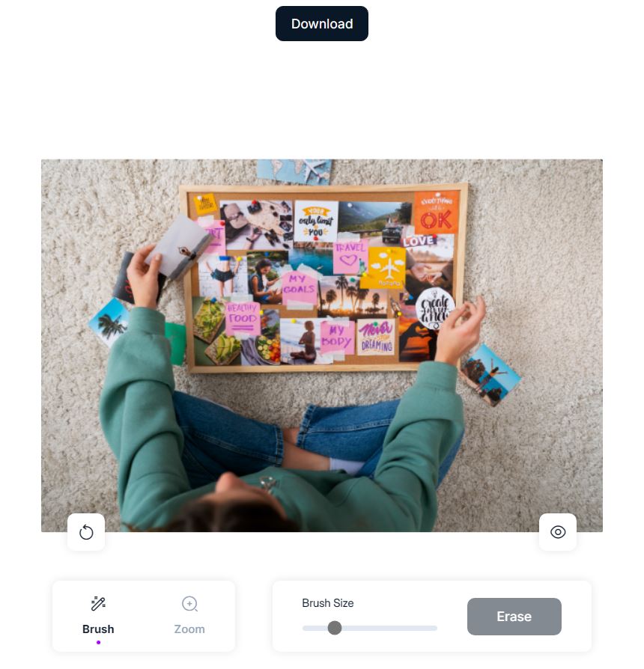
Task: Click the Download button
Action: point(321,23)
